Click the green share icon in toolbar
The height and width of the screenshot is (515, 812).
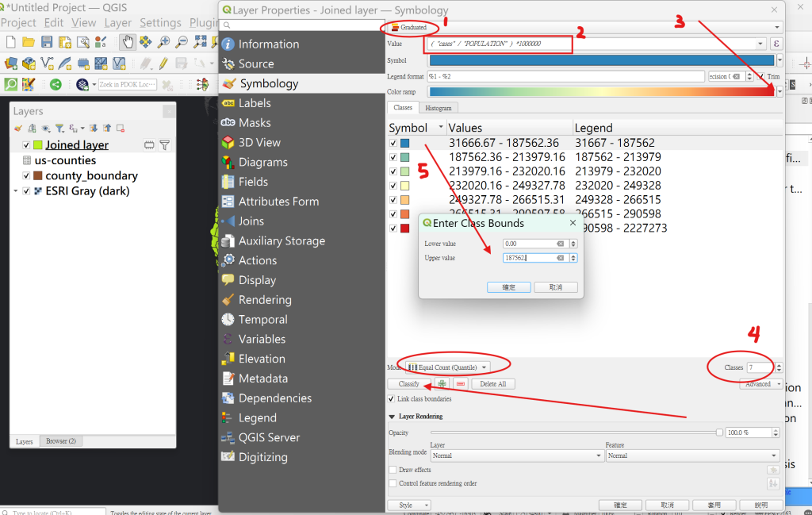click(x=56, y=84)
